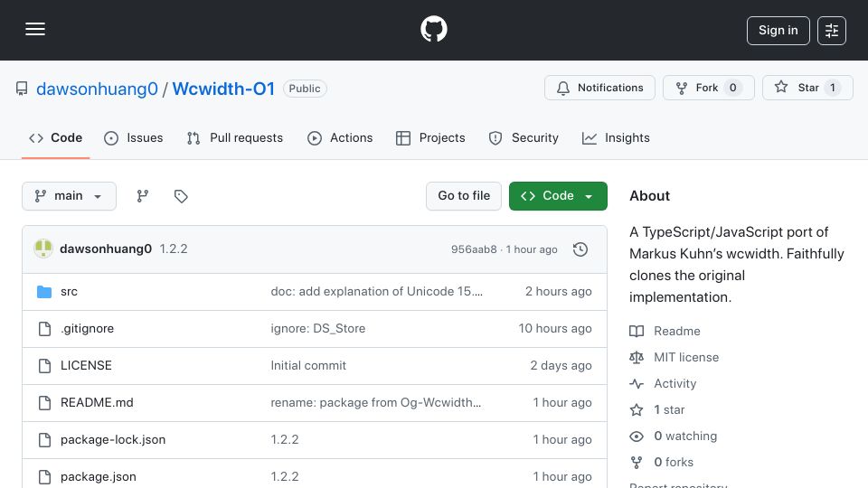Image resolution: width=868 pixels, height=488 pixels.
Task: Open the 0 forks link
Action: point(674,462)
